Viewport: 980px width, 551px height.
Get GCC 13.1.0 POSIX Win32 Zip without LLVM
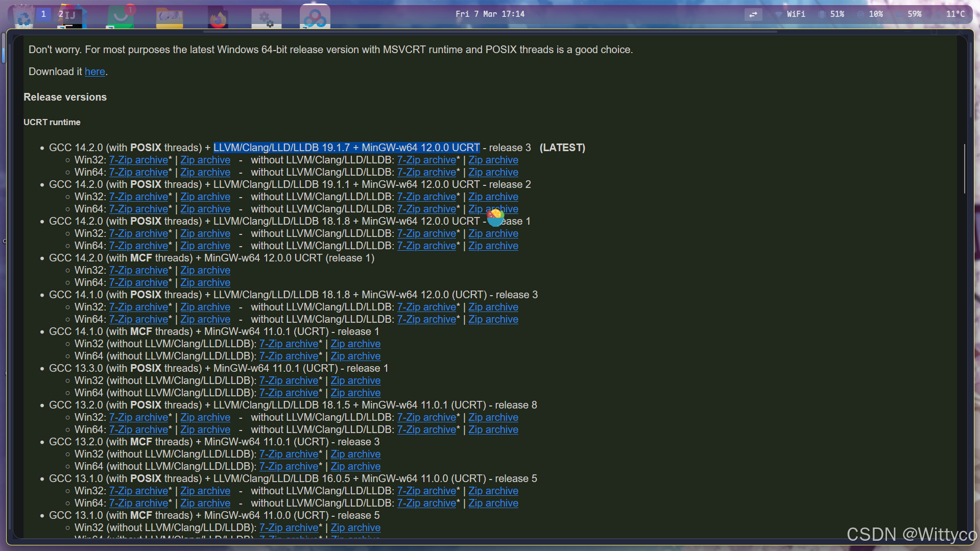493,491
